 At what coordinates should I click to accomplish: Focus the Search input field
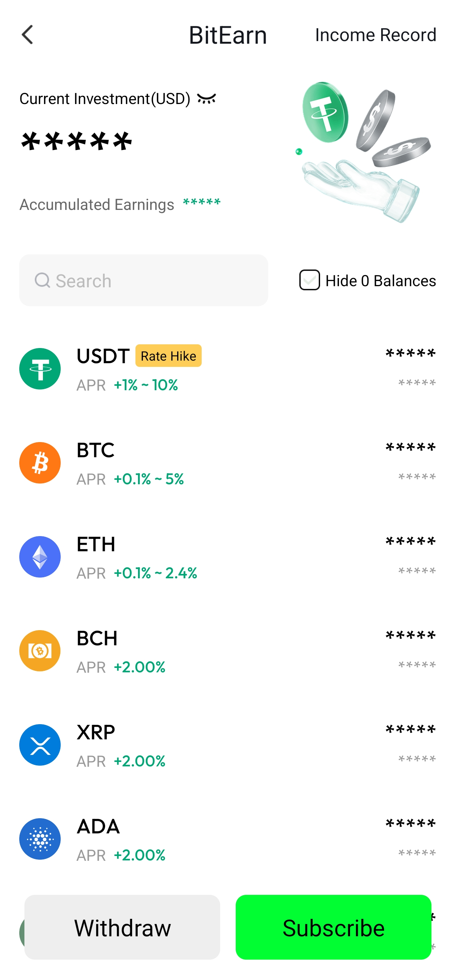pyautogui.click(x=152, y=280)
